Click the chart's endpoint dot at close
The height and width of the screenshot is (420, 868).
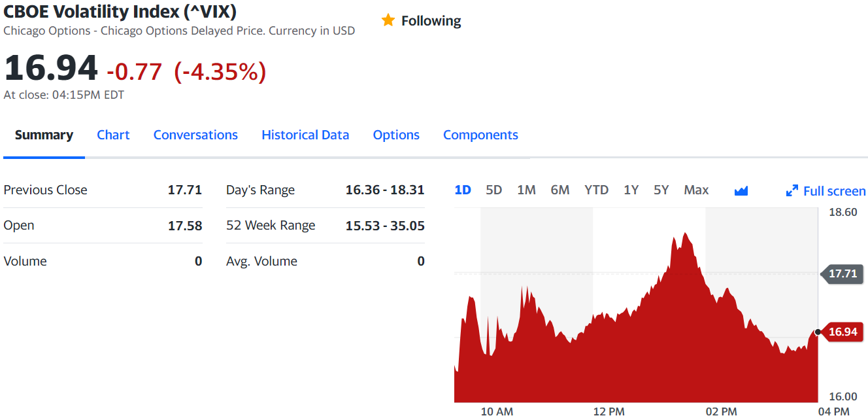(818, 332)
